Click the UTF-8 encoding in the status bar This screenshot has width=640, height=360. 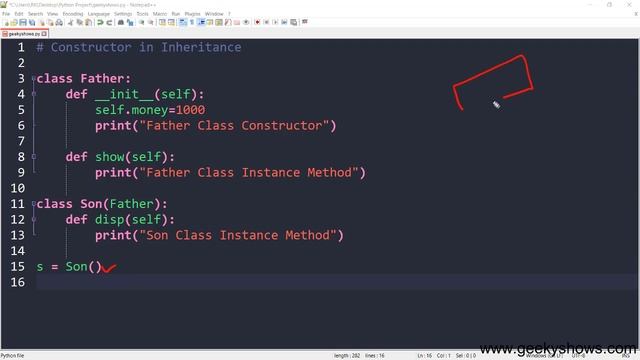click(578, 356)
